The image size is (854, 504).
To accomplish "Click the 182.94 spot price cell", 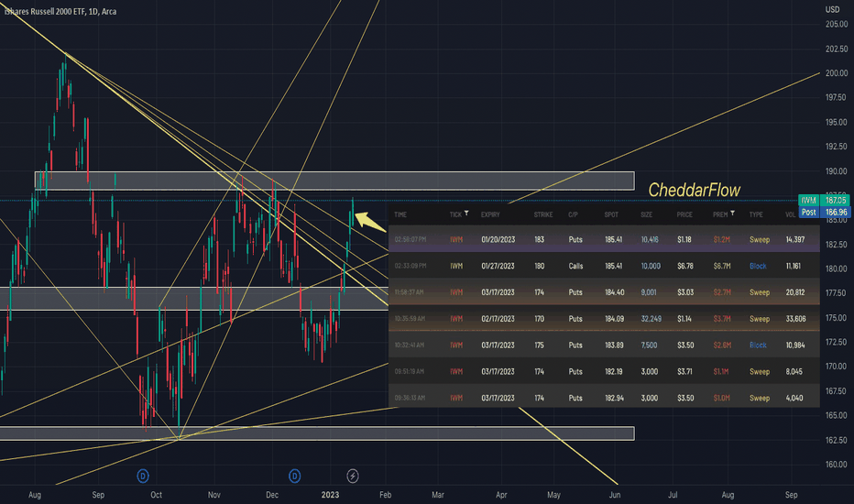I will [614, 398].
